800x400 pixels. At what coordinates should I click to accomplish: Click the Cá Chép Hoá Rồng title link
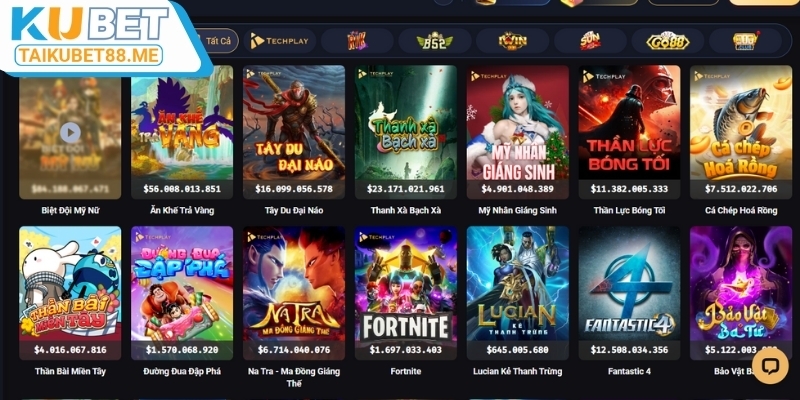tap(741, 210)
